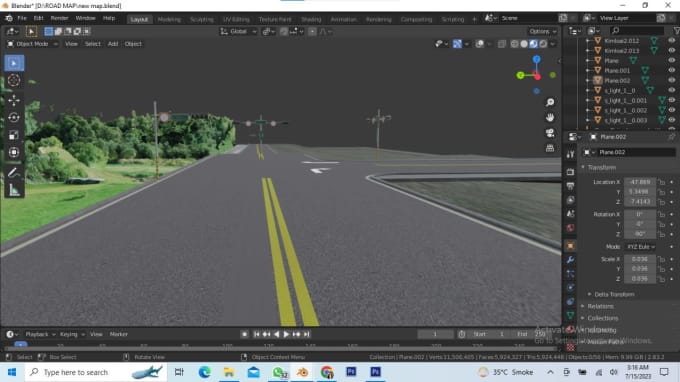Open the Global transform orientation dropdown

239,31
